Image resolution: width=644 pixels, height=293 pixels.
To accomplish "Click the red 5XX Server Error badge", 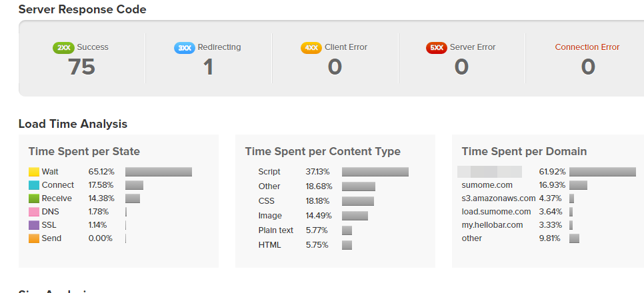I will (x=437, y=47).
